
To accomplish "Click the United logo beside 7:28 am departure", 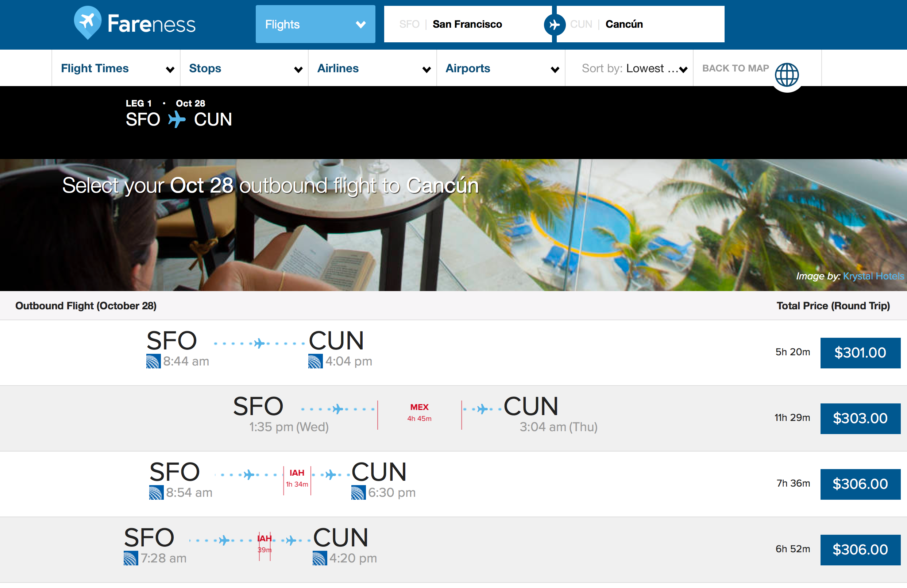I will tap(131, 558).
